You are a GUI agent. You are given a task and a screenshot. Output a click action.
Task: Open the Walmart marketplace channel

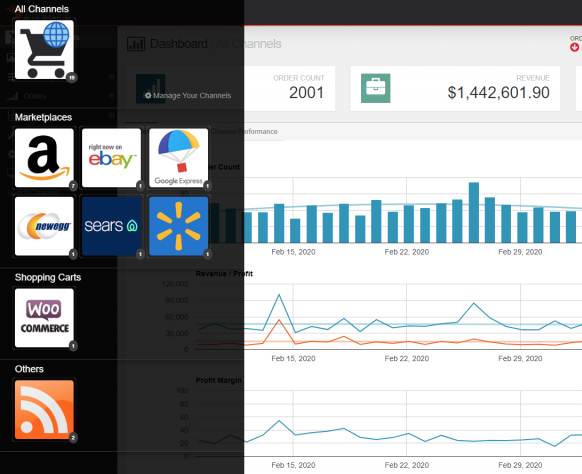(x=179, y=226)
